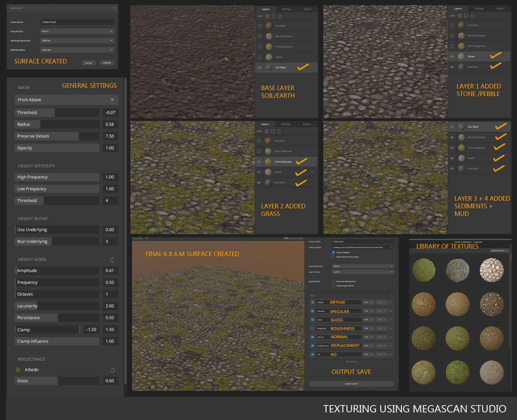517x420 pixels.
Task: Expand the Albedo map row's arrow icon
Action: (391, 302)
